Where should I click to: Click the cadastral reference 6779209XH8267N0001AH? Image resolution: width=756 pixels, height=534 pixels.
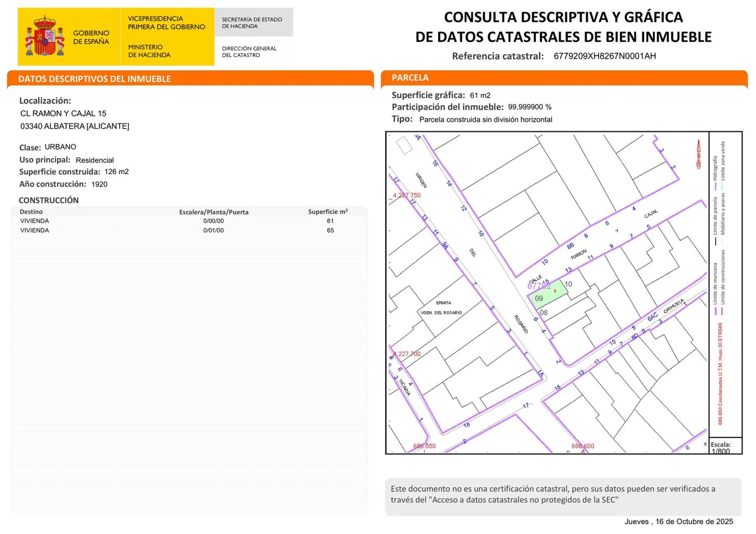point(604,56)
